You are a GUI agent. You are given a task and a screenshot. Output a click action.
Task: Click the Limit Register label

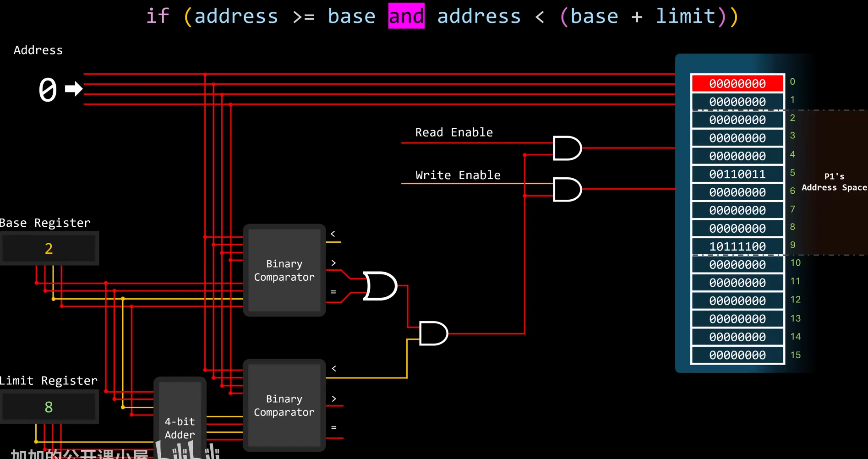point(49,381)
